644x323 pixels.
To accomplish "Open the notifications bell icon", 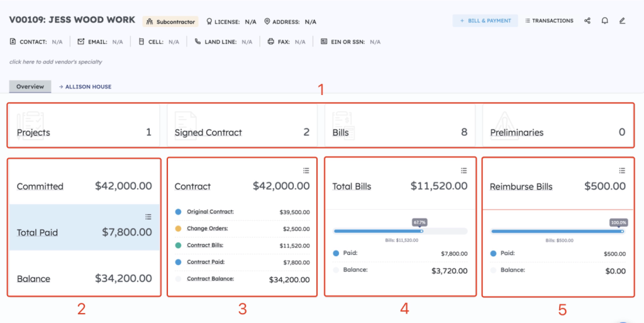I will pos(604,21).
